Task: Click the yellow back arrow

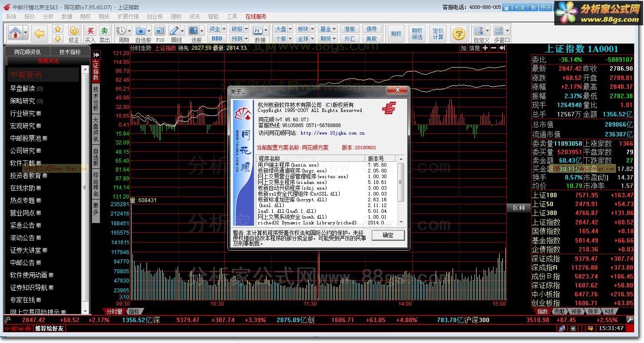Action: click(x=40, y=33)
